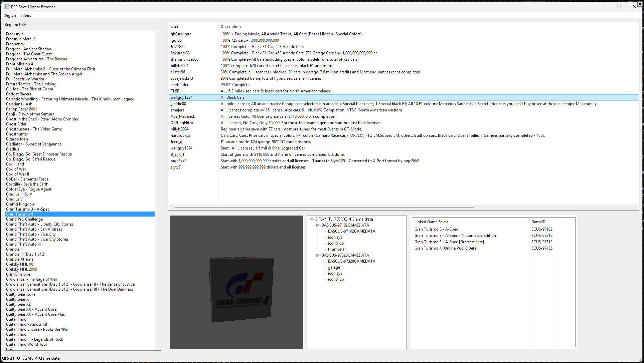Viewport: 644px width, 363px height.
Task: Click the GameID column header
Action: pos(538,222)
